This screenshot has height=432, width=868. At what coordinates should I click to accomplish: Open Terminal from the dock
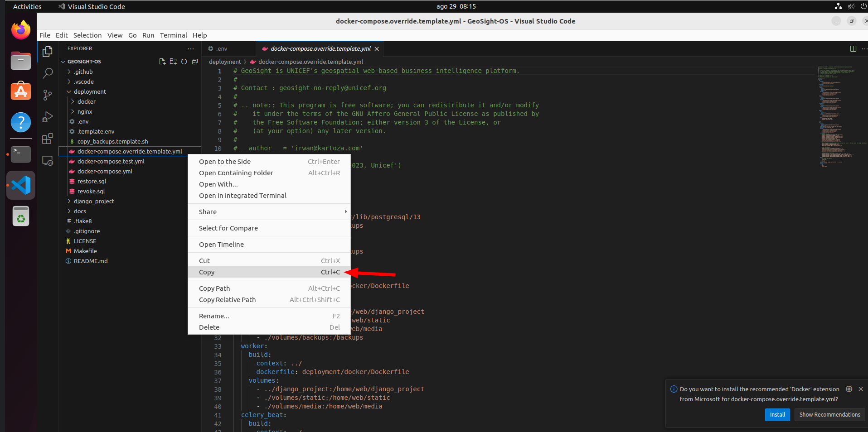(21, 154)
